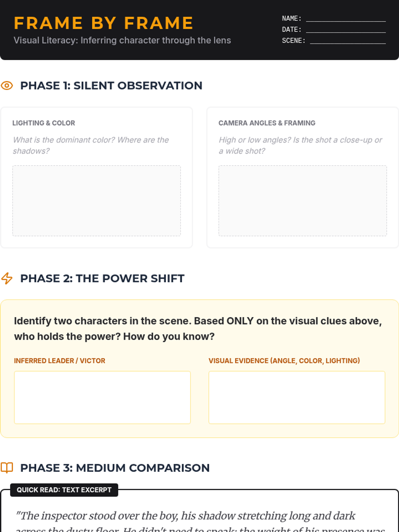Click the SCENE blank line in header
This screenshot has height=532, width=399.
[x=348, y=41]
